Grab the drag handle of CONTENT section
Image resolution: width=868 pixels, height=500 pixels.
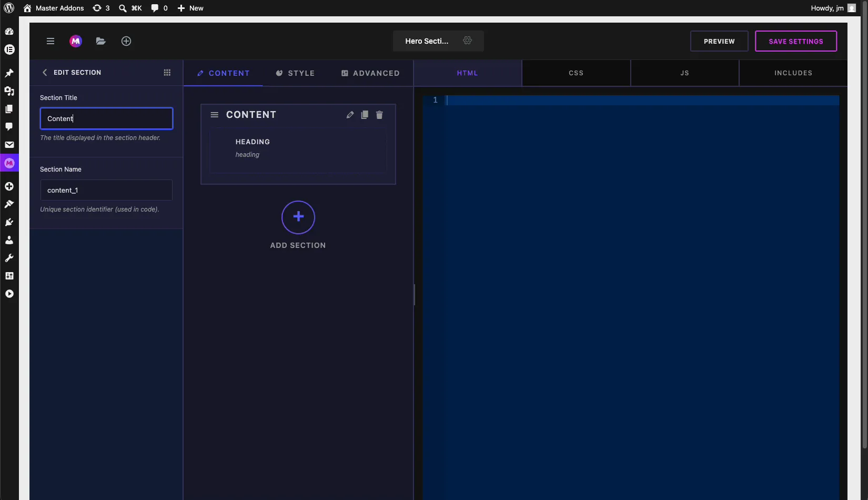click(215, 115)
